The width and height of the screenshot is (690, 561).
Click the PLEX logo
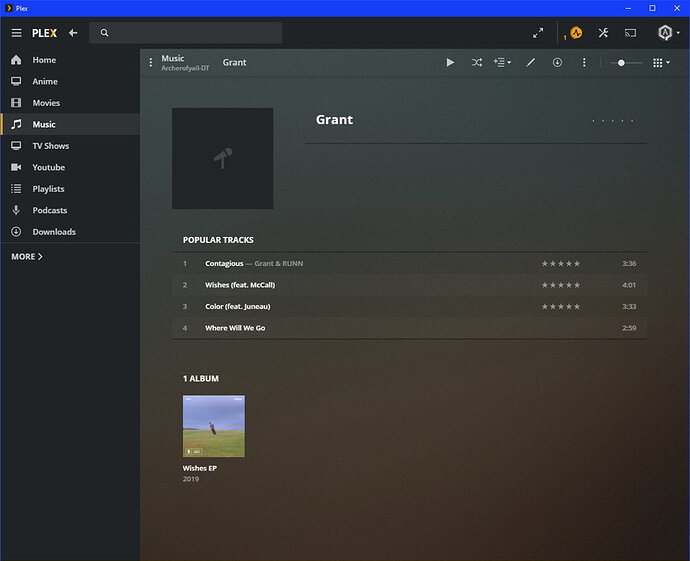[x=44, y=33]
